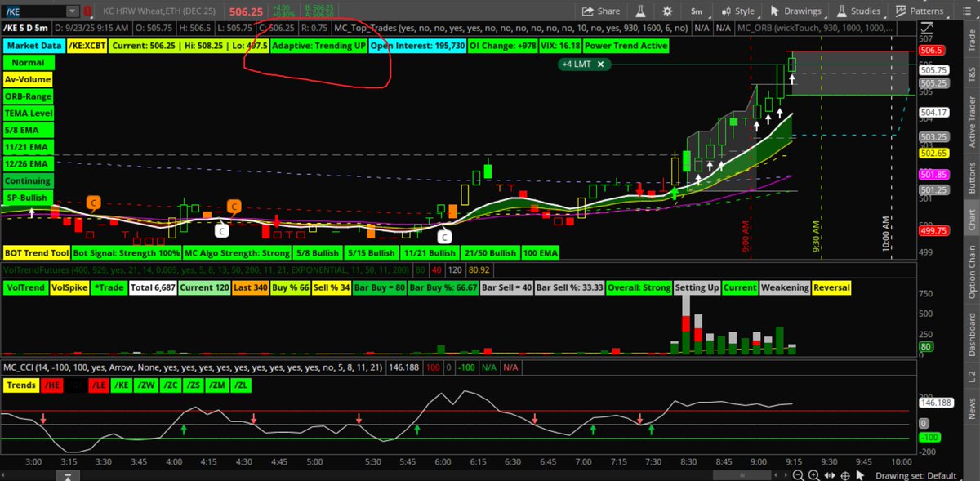Click the Reversal label
Screen dimensions: 980x481
(x=831, y=287)
